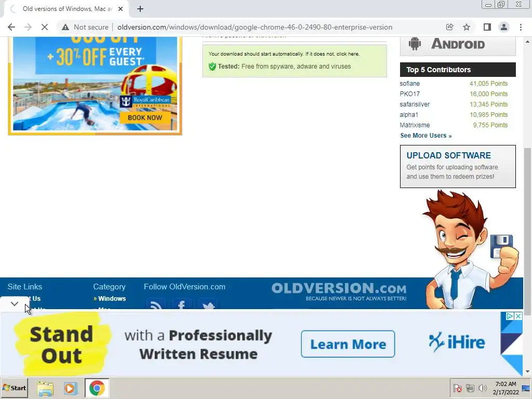Open the Android category banner
Image resolution: width=532 pixels, height=399 pixels.
tap(458, 46)
